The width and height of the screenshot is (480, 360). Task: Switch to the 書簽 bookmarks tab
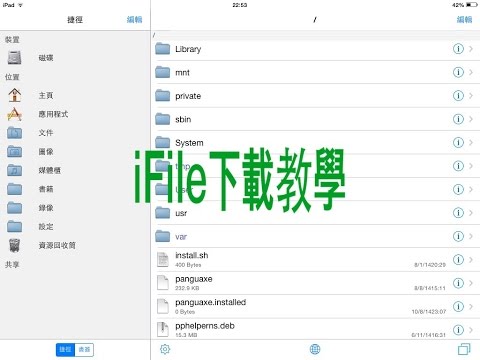pyautogui.click(x=84, y=349)
